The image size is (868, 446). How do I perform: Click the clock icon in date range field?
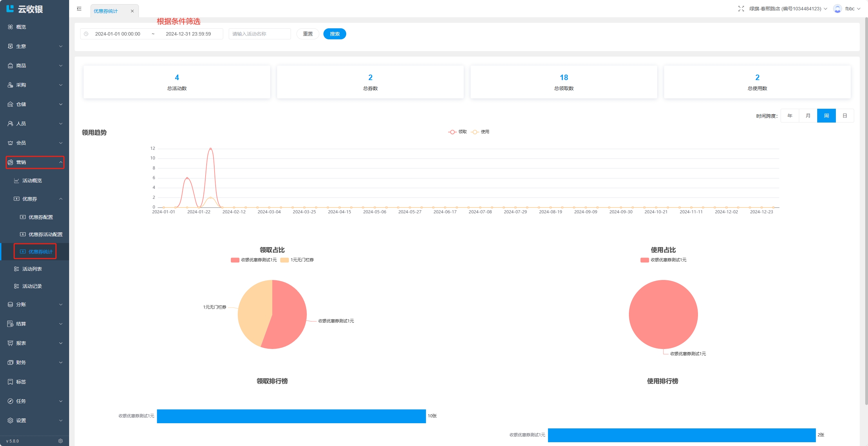[x=86, y=34]
